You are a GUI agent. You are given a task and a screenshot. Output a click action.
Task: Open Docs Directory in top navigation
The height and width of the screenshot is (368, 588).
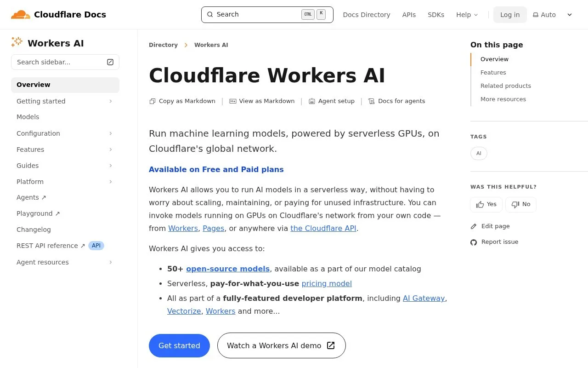point(367,15)
